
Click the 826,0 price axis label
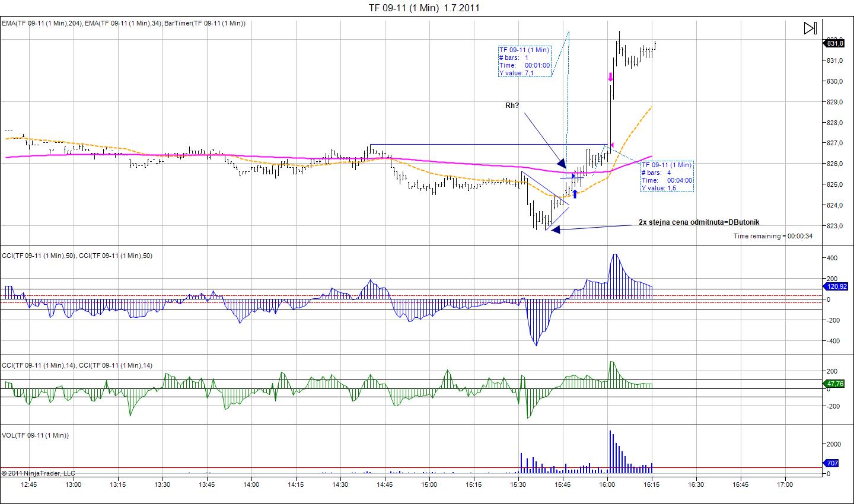click(x=835, y=164)
